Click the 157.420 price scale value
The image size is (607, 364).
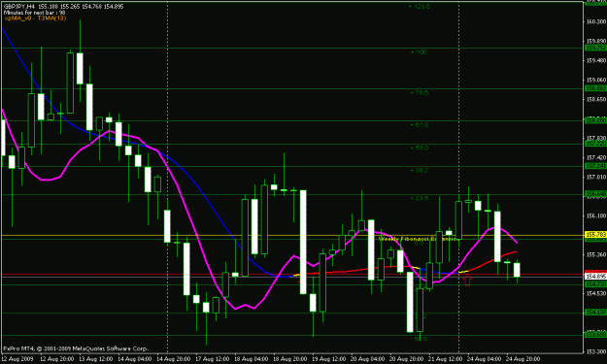pos(596,158)
